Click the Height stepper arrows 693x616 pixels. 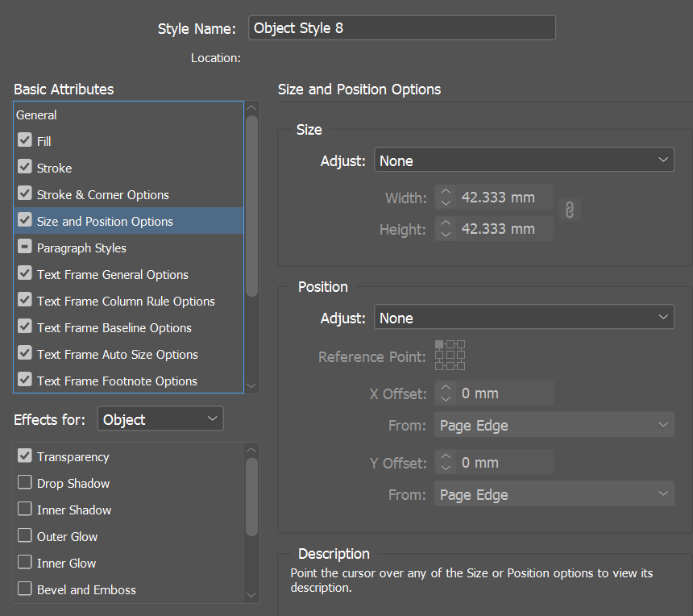point(446,229)
